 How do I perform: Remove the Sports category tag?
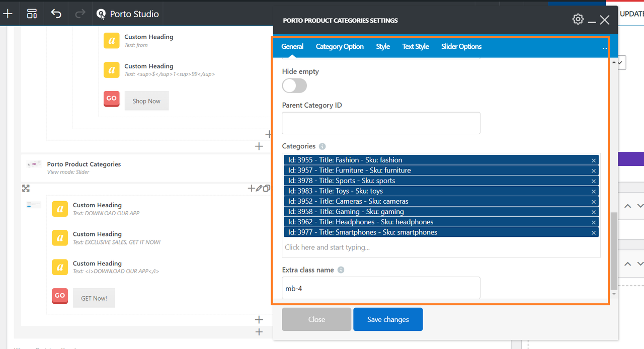[x=594, y=181]
